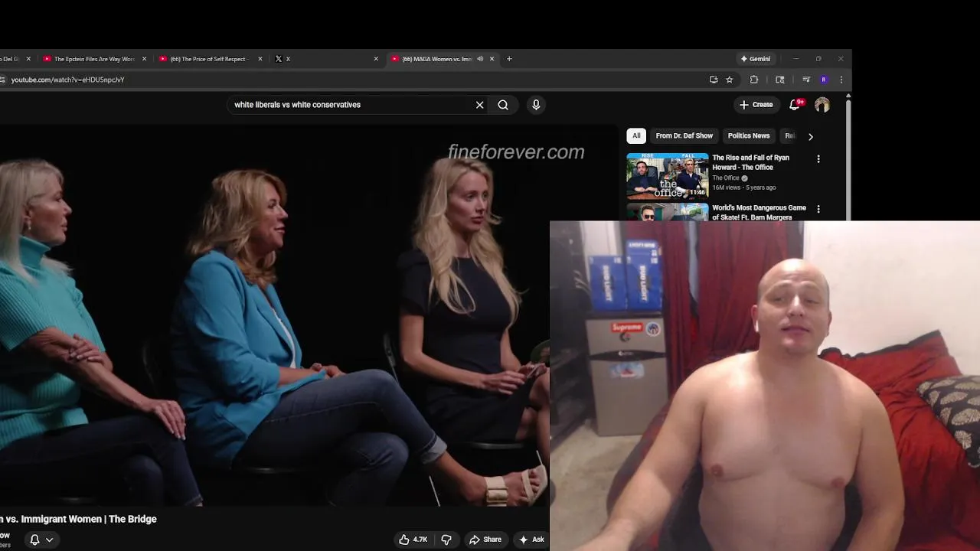Click the address bar URL
The height and width of the screenshot is (551, 980).
click(x=67, y=80)
